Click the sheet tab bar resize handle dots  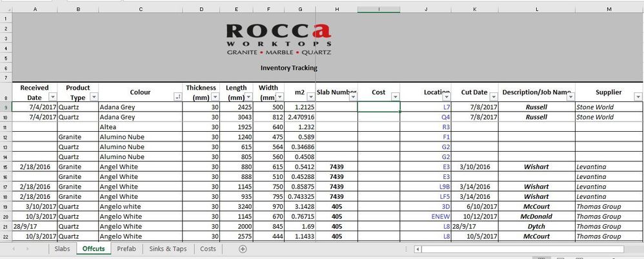coord(406,249)
